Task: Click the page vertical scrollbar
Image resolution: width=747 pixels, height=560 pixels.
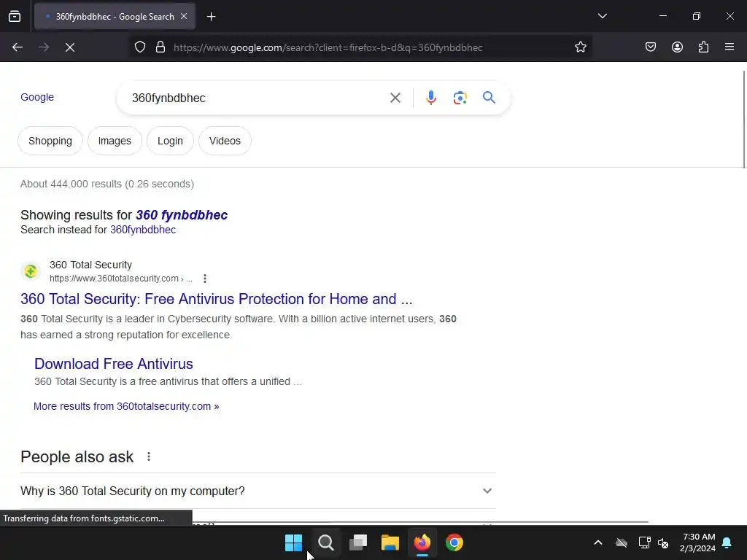Action: (743, 119)
